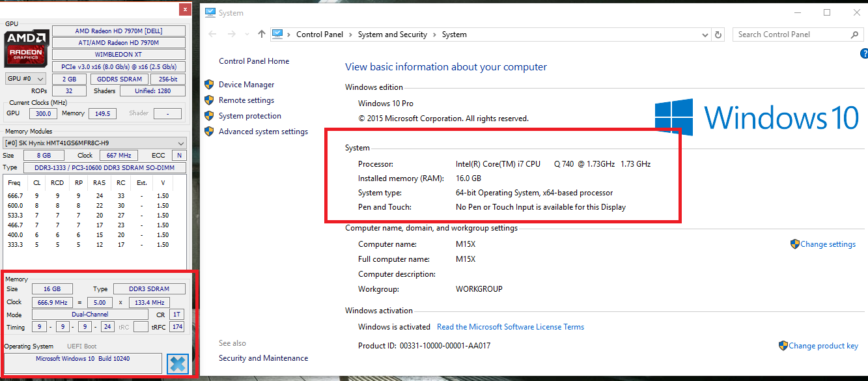The width and height of the screenshot is (868, 381).
Task: Click the GPU clock value 300.0
Action: pyautogui.click(x=43, y=113)
